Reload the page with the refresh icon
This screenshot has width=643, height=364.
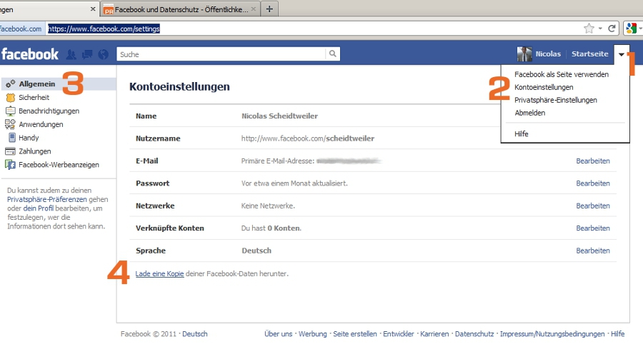(x=612, y=29)
